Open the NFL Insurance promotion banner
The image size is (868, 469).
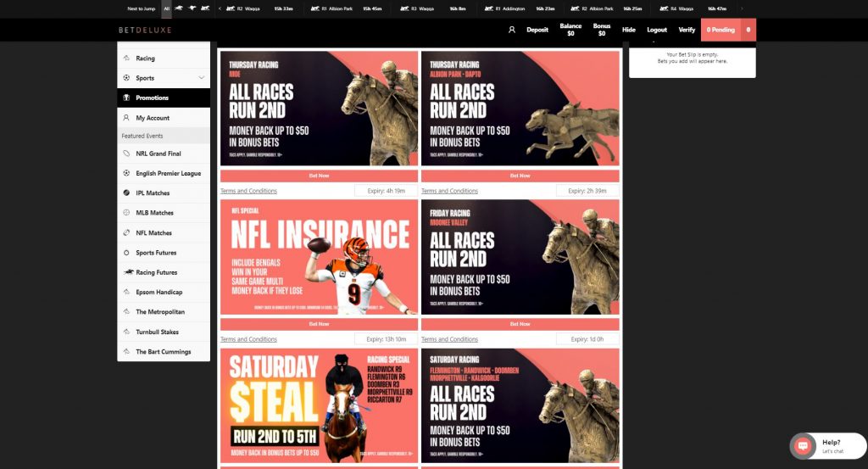pyautogui.click(x=319, y=257)
